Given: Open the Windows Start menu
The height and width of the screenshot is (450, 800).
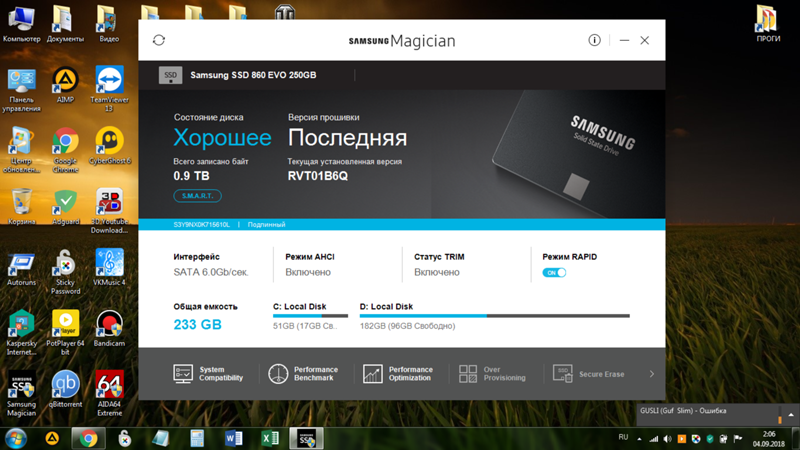Looking at the screenshot, I should (15, 438).
